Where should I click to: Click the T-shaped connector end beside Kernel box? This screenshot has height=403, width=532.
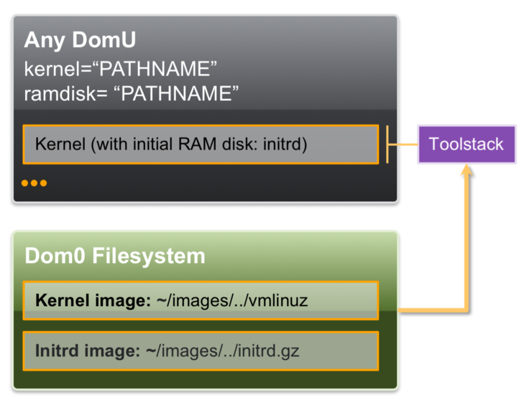point(387,144)
